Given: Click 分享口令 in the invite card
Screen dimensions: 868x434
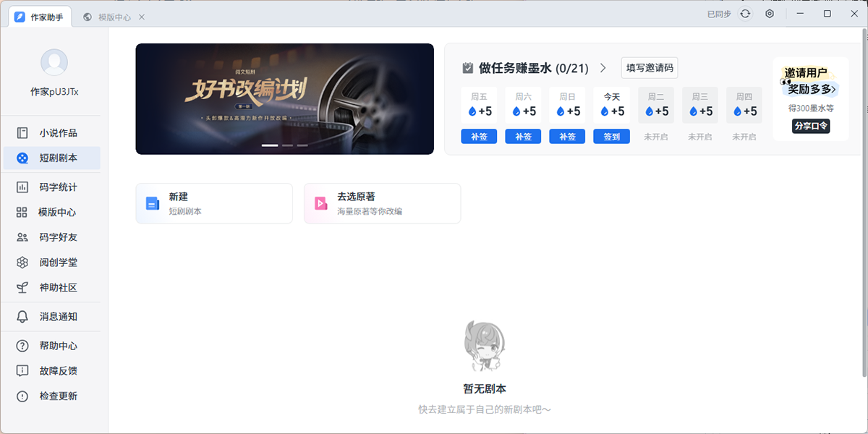Looking at the screenshot, I should point(810,126).
